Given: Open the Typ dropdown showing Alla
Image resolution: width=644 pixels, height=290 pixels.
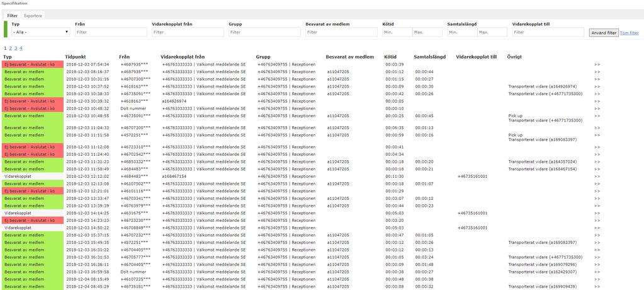Looking at the screenshot, I should [x=41, y=32].
